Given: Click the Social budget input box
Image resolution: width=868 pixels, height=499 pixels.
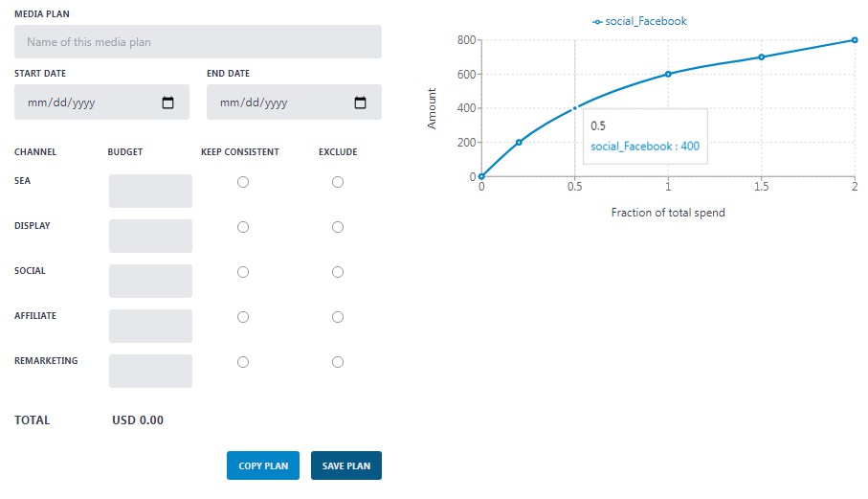Looking at the screenshot, I should point(150,281).
